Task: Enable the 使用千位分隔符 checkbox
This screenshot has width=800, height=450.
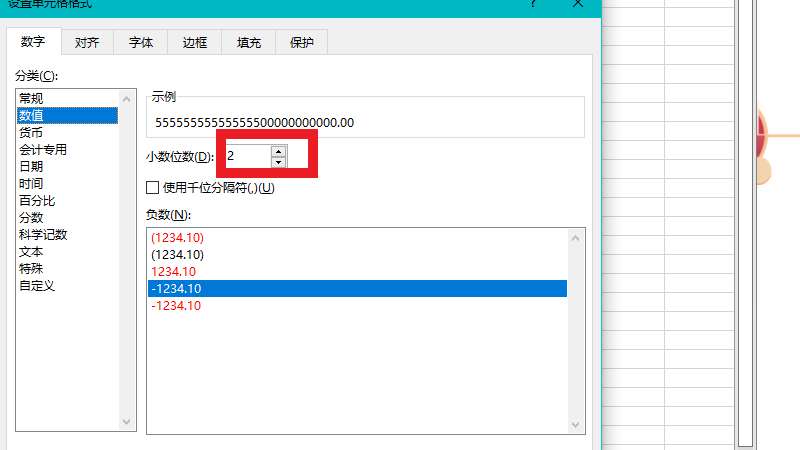Action: click(x=153, y=188)
